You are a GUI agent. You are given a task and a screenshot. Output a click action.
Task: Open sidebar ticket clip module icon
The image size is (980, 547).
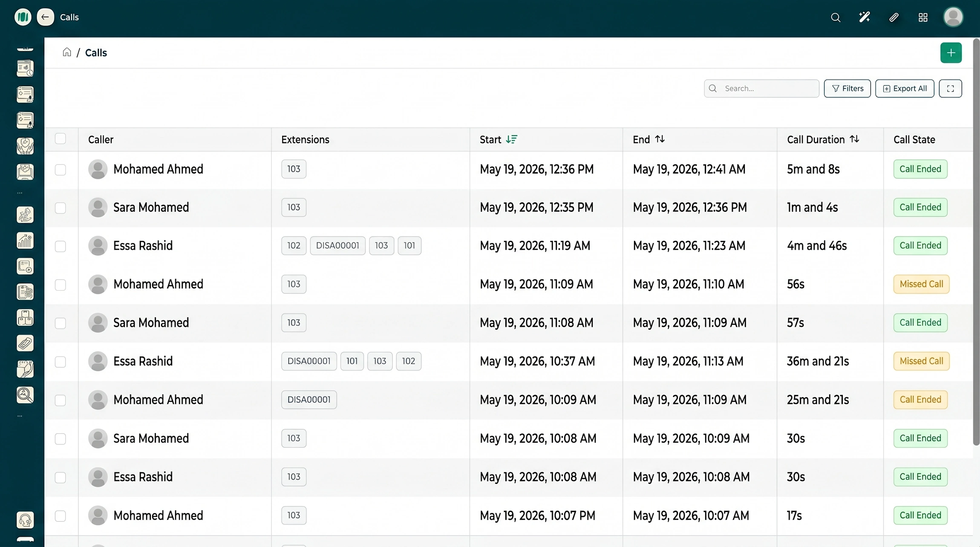click(x=25, y=343)
